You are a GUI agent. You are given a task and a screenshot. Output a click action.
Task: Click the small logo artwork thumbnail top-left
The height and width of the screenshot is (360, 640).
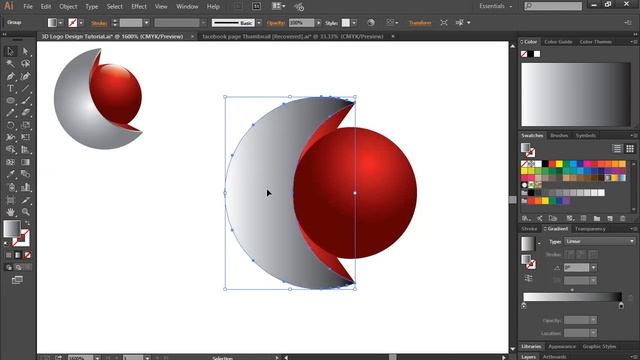pos(98,99)
